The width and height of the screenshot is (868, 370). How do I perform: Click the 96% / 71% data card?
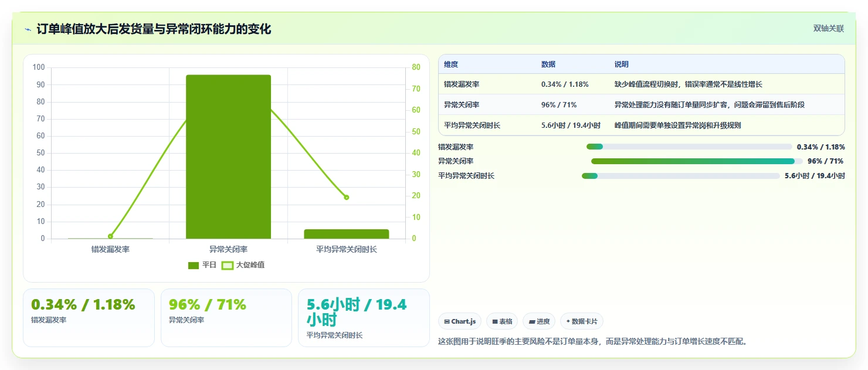pos(226,317)
